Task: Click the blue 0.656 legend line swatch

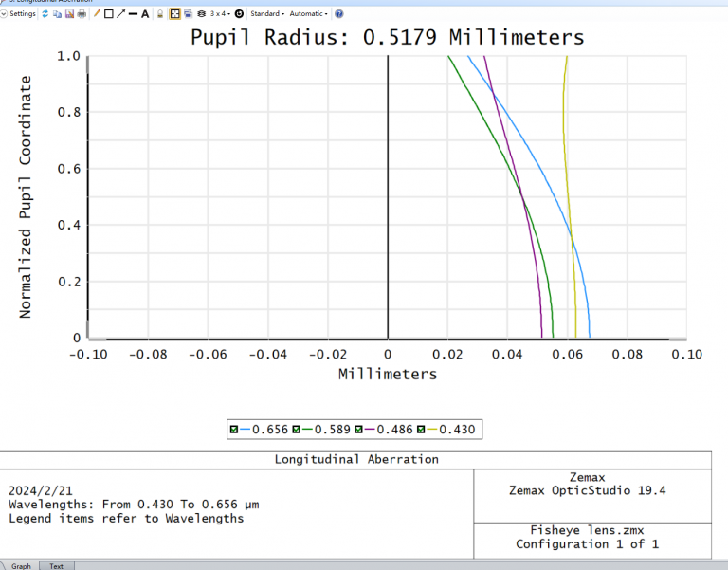Action: click(245, 430)
